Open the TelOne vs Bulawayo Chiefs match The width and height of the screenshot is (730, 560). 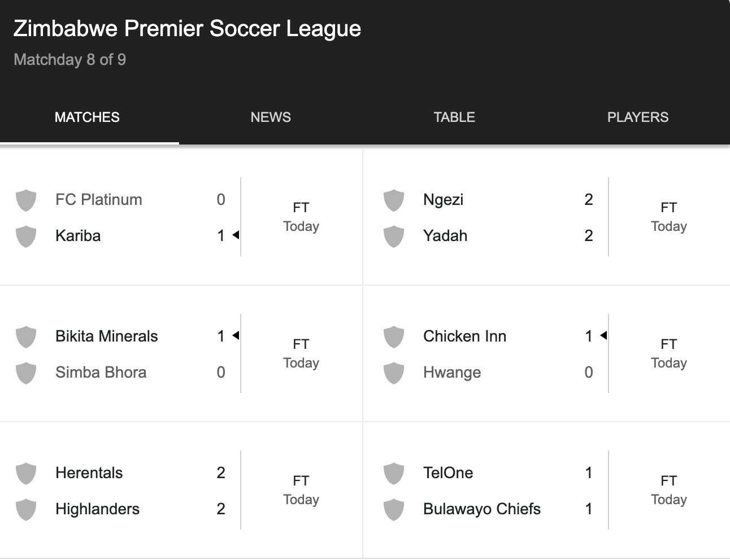546,490
